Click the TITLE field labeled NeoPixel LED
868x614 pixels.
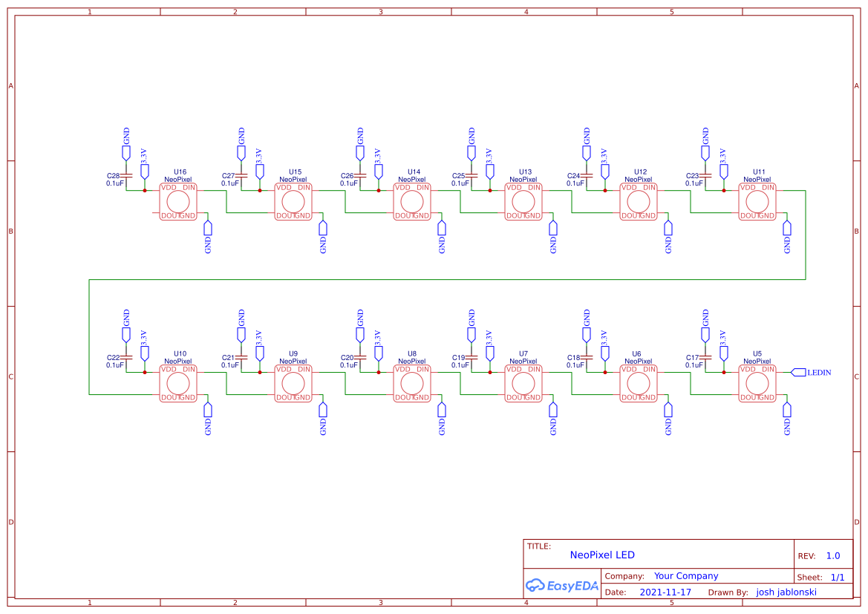603,555
